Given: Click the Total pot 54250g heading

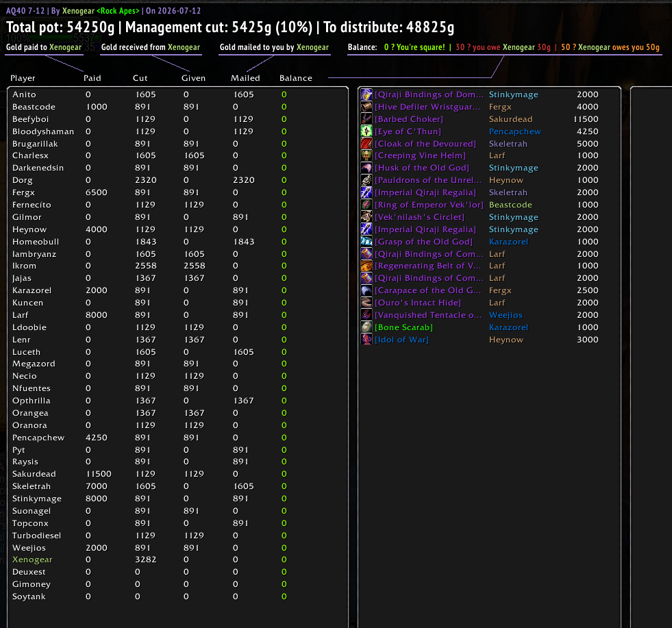Looking at the screenshot, I should (60, 27).
